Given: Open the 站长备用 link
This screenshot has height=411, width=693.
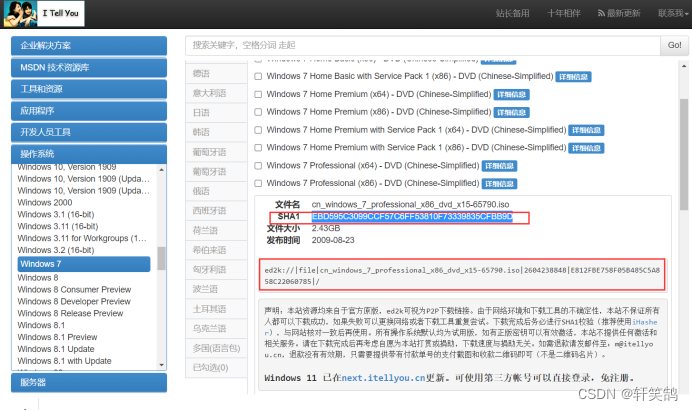Looking at the screenshot, I should (x=512, y=13).
